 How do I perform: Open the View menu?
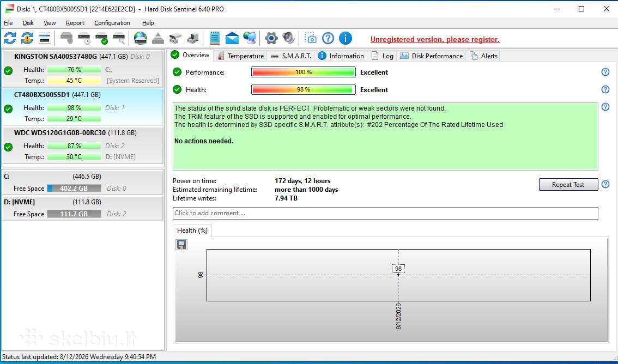[x=50, y=23]
